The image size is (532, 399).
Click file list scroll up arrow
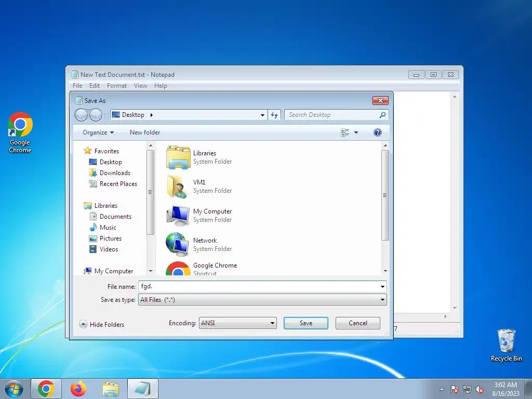(x=385, y=145)
